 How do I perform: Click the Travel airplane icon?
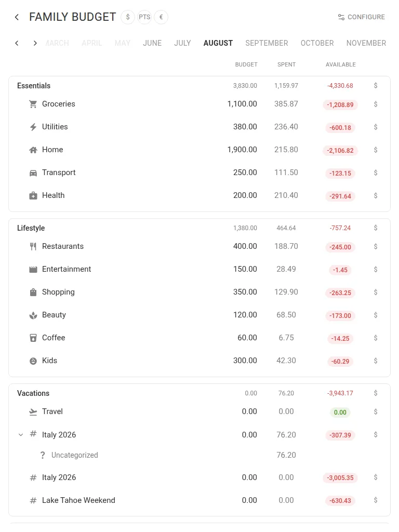click(33, 412)
